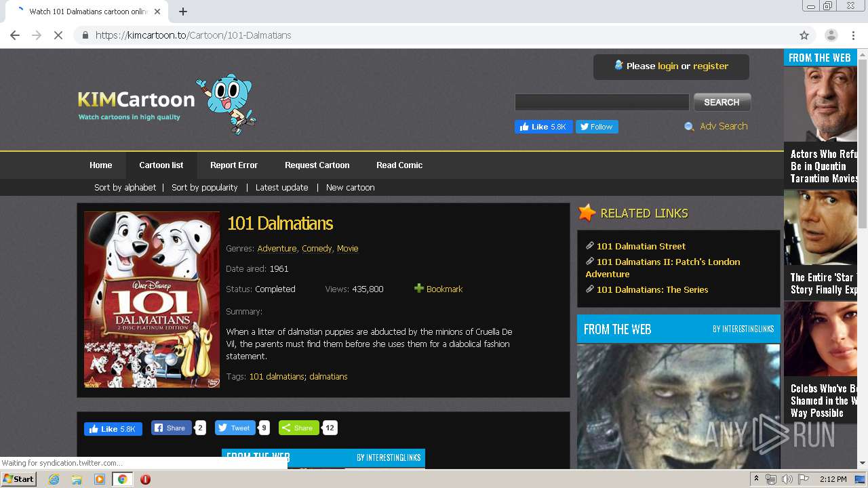
Task: Open Chrome profile avatar icon
Action: pos(831,35)
